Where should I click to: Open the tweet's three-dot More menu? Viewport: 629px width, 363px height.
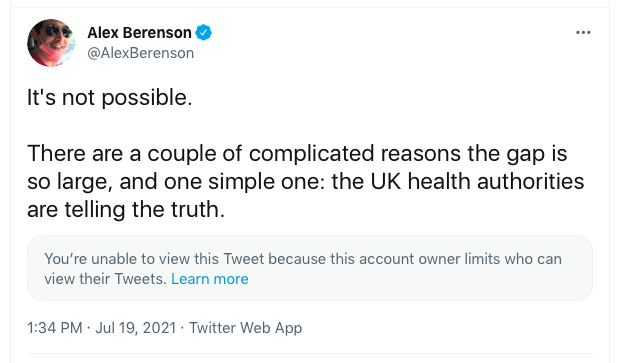coord(583,32)
